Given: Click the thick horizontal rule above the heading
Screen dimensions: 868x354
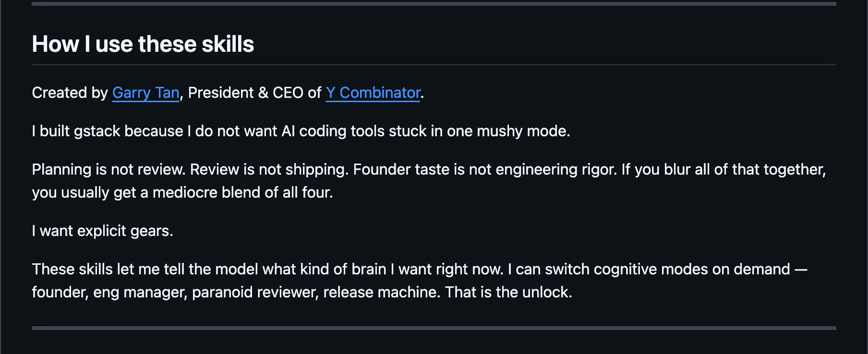Looking at the screenshot, I should 434,4.
